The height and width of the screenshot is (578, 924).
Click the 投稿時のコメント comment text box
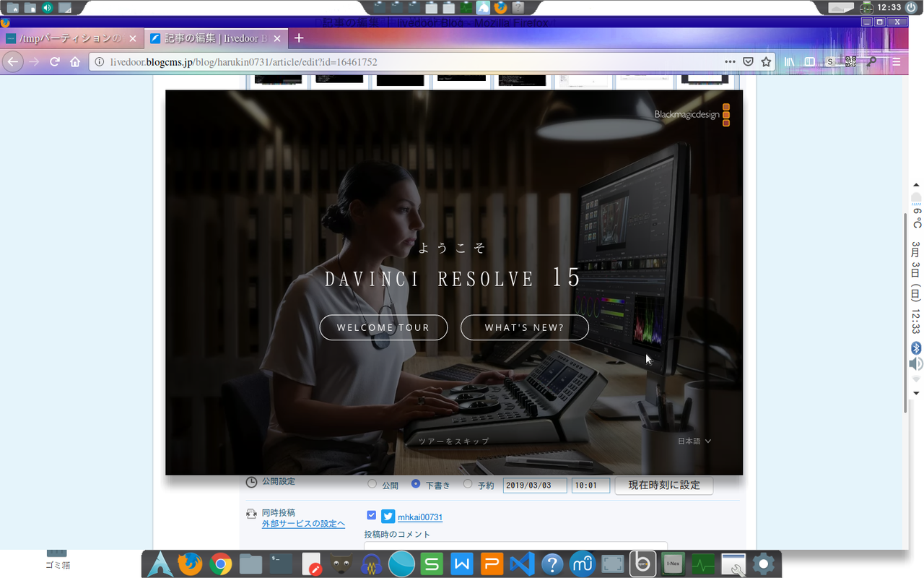tap(515, 545)
